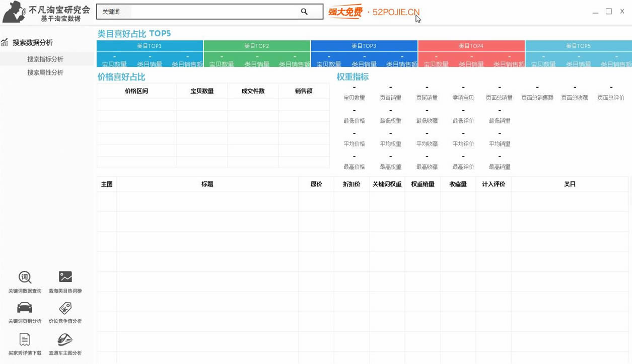The height and width of the screenshot is (364, 632).
Task: Click the magnifier search icon
Action: coord(304,12)
